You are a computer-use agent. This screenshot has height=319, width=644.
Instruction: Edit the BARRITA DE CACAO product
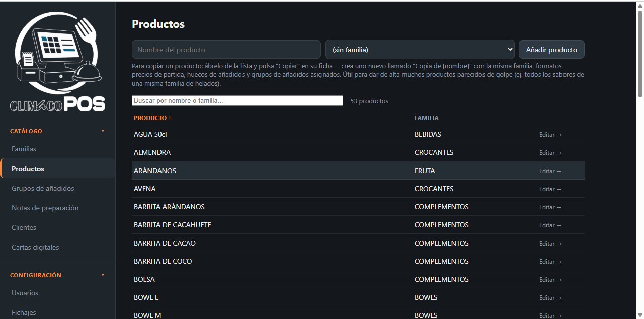click(550, 244)
